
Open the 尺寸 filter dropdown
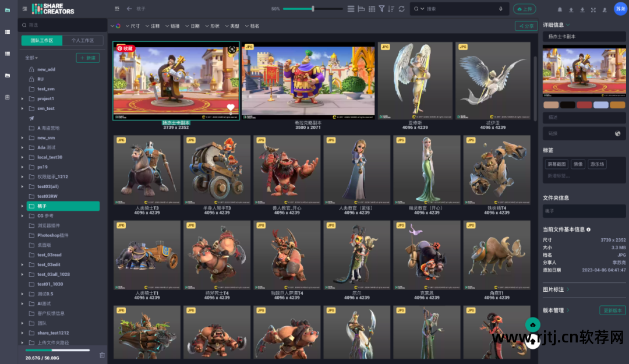coord(133,26)
